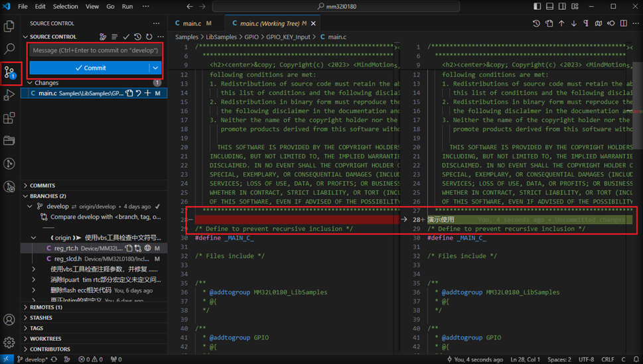Image resolution: width=643 pixels, height=364 pixels.
Task: Expand the COMMITS section
Action: pos(42,186)
